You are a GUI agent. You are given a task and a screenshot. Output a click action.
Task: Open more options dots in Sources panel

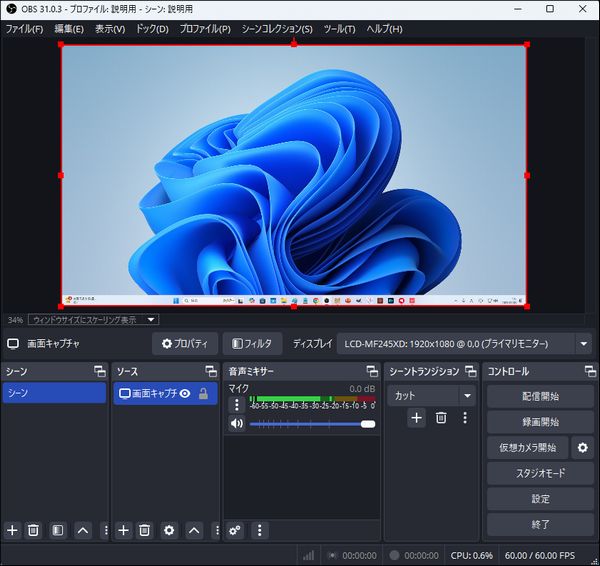pyautogui.click(x=217, y=530)
